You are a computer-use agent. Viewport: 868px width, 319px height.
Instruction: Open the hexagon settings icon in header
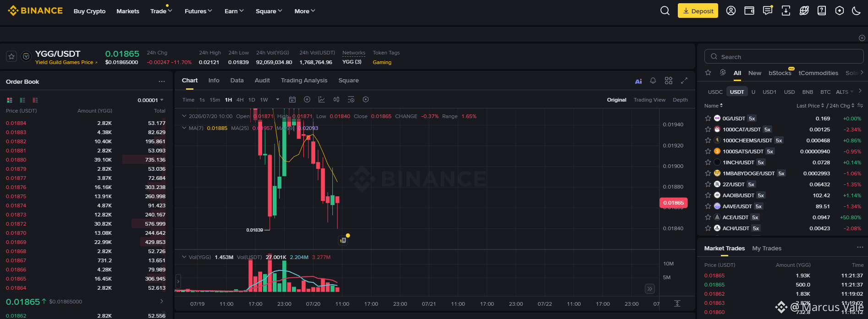click(840, 11)
